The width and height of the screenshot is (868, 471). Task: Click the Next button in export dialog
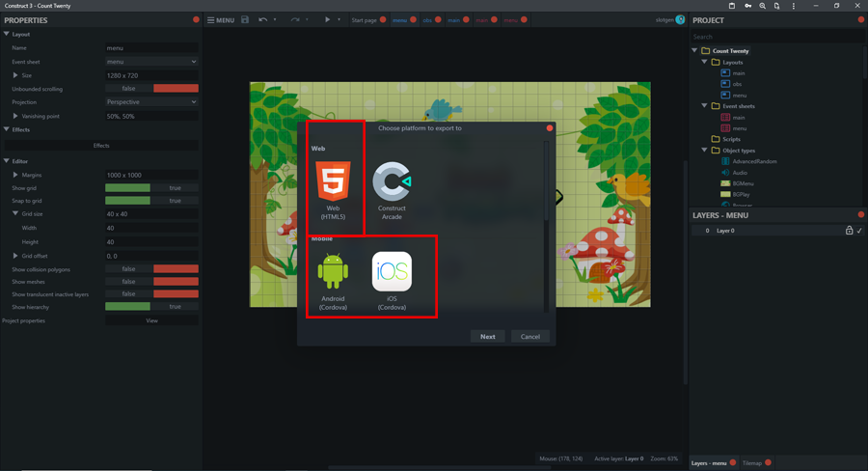click(488, 336)
